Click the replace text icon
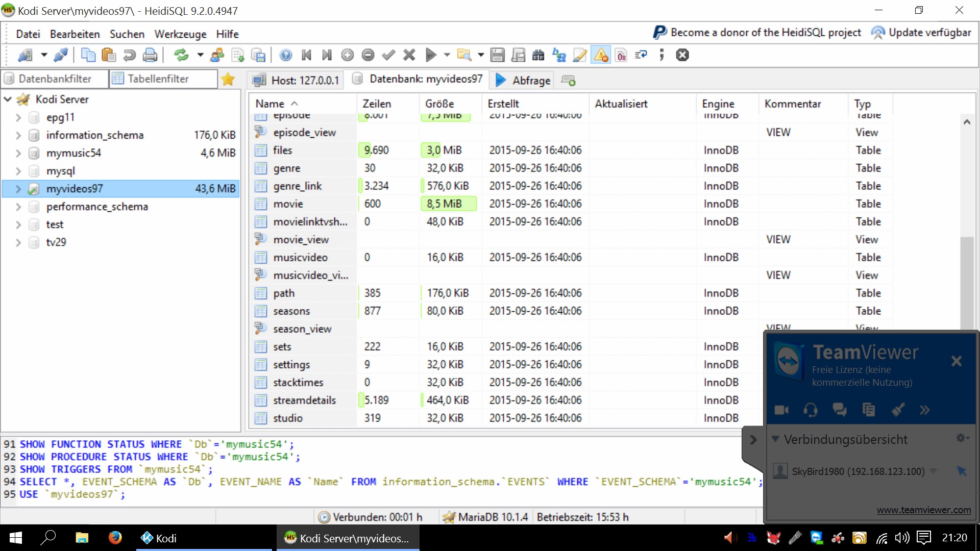 [559, 55]
